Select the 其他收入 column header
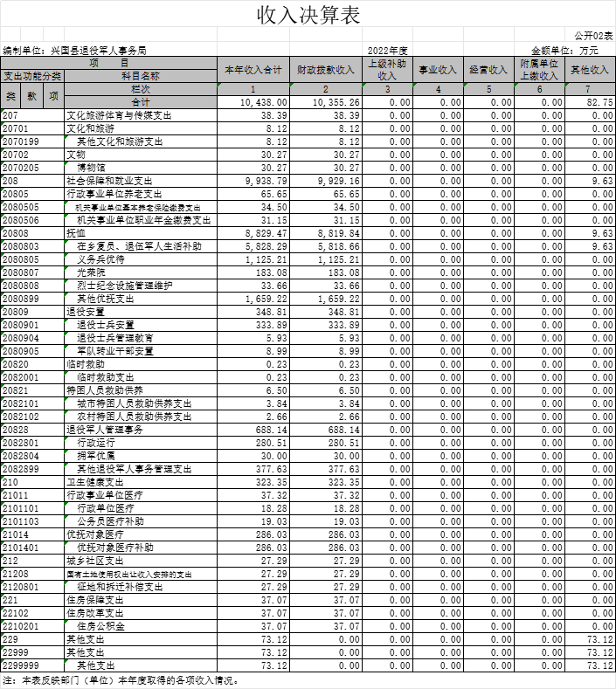The height and width of the screenshot is (689, 616). pyautogui.click(x=590, y=69)
